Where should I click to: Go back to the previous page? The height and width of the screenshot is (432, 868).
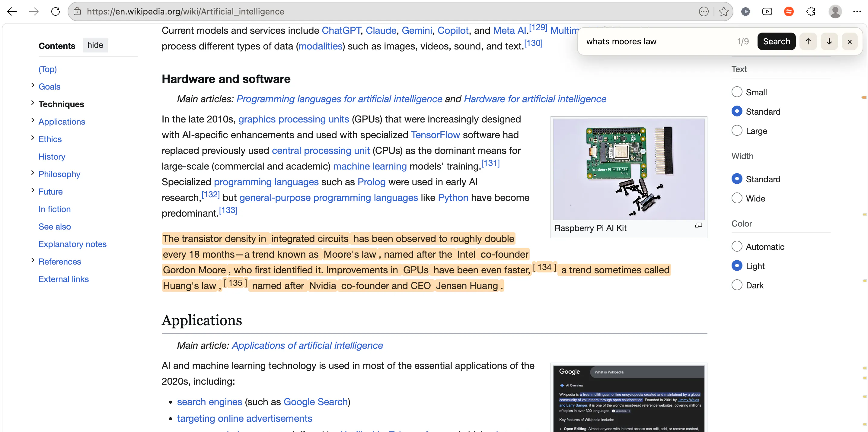[12, 11]
